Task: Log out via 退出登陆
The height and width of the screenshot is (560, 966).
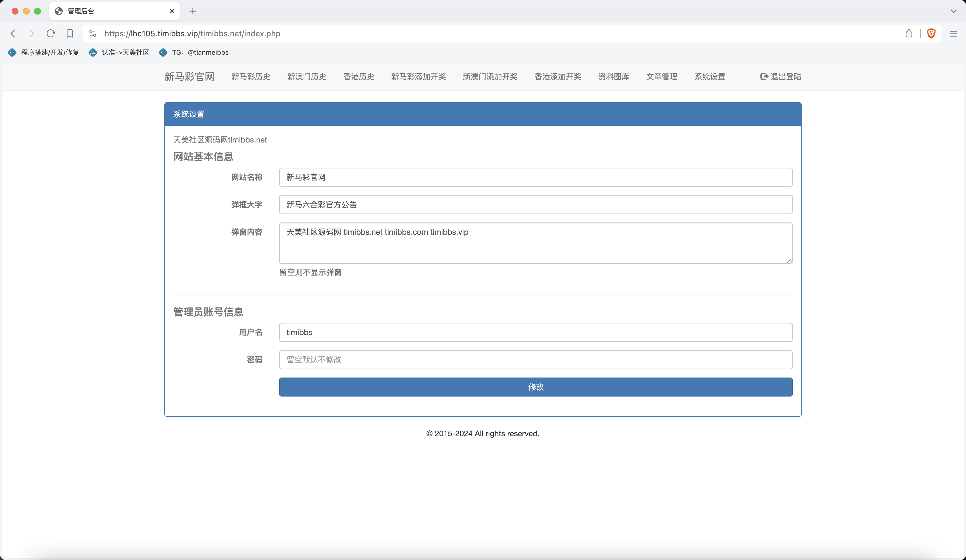Action: click(780, 77)
